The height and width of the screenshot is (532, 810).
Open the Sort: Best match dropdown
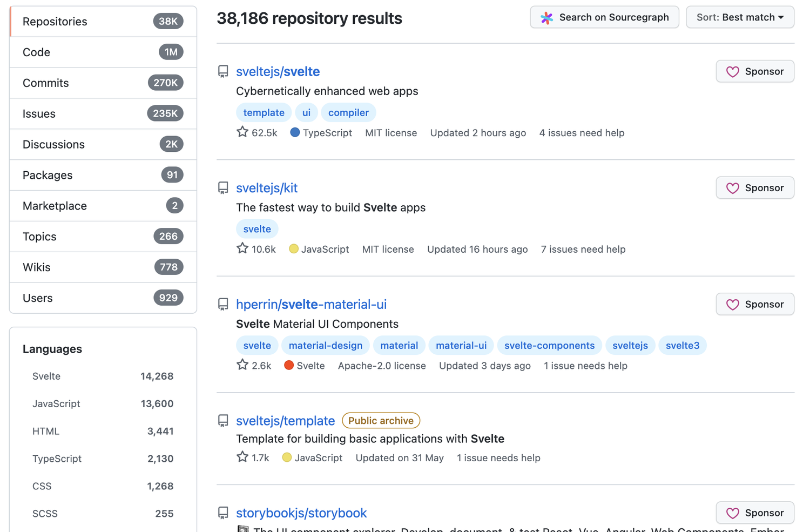click(x=739, y=17)
